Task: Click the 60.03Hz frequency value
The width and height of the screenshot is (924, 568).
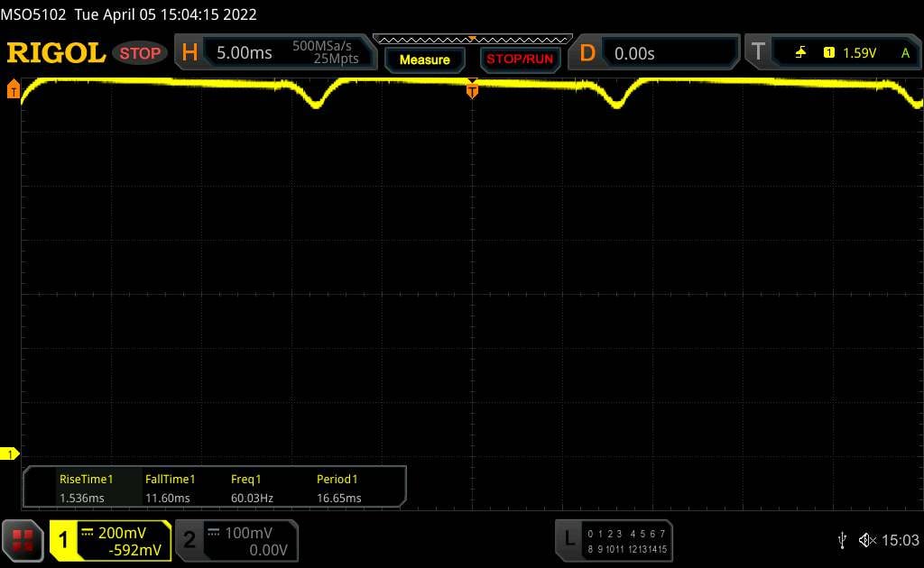Action: (252, 498)
